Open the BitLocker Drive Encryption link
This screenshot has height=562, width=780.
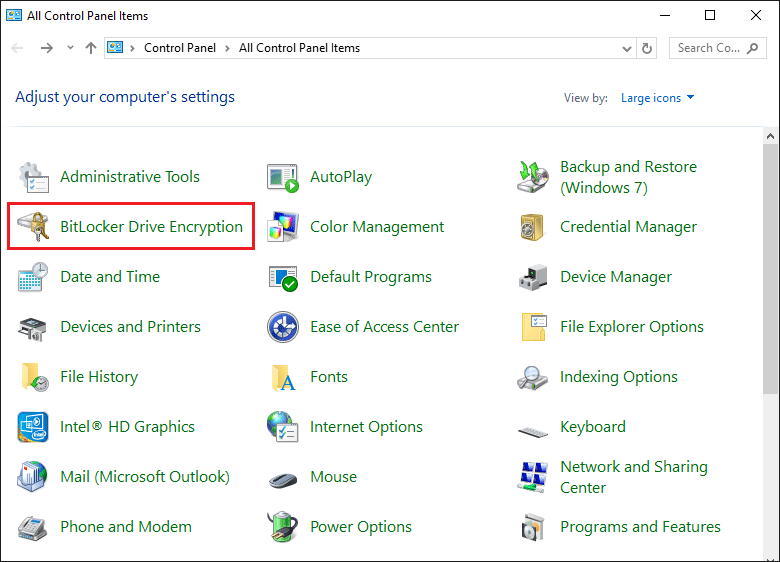click(x=152, y=227)
